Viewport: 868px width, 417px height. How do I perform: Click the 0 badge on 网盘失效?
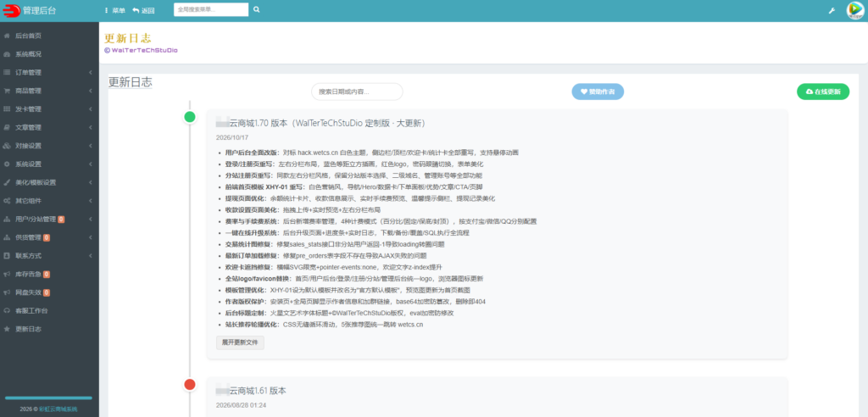click(x=47, y=292)
